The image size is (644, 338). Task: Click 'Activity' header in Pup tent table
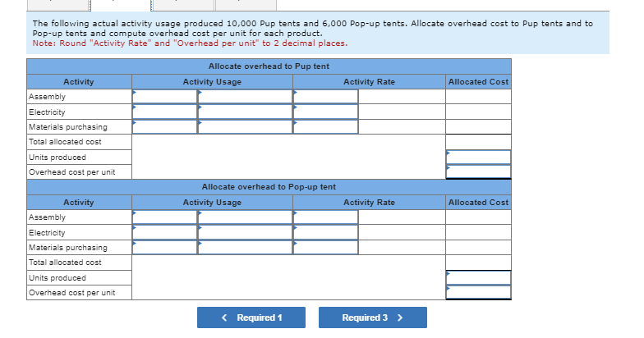(79, 82)
